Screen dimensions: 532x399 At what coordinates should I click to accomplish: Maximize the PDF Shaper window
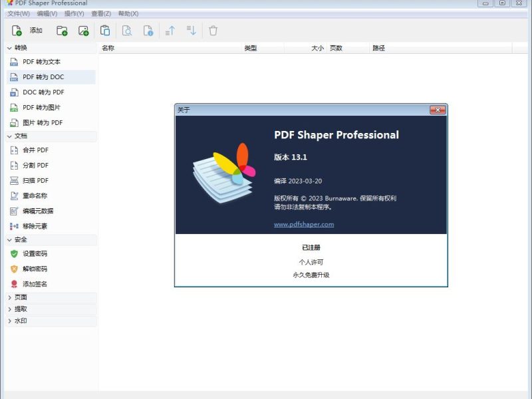503,3
